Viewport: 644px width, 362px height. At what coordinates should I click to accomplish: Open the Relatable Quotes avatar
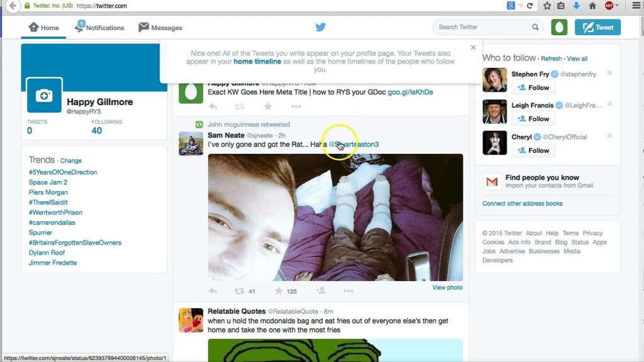click(191, 320)
